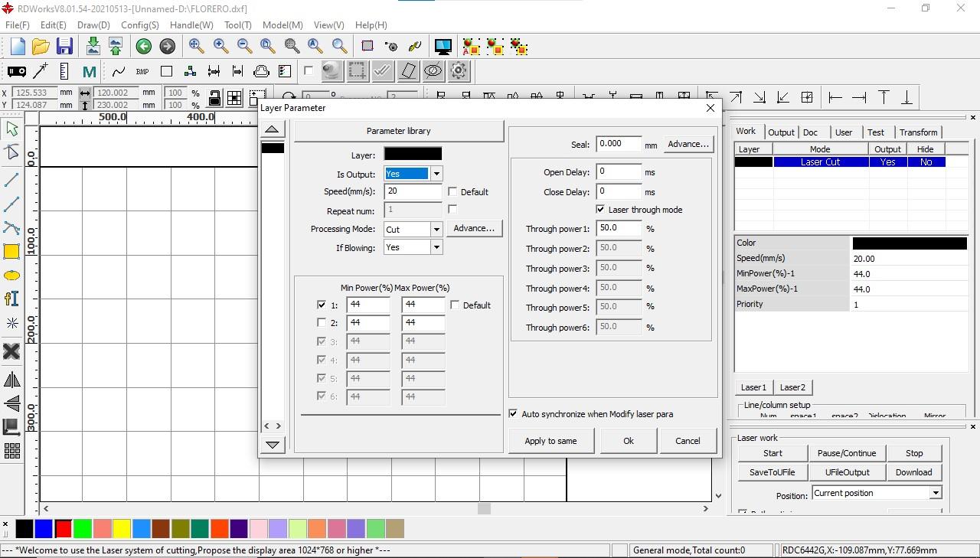The width and height of the screenshot is (980, 558).
Task: Click the vertical mirror icon
Action: 11,403
